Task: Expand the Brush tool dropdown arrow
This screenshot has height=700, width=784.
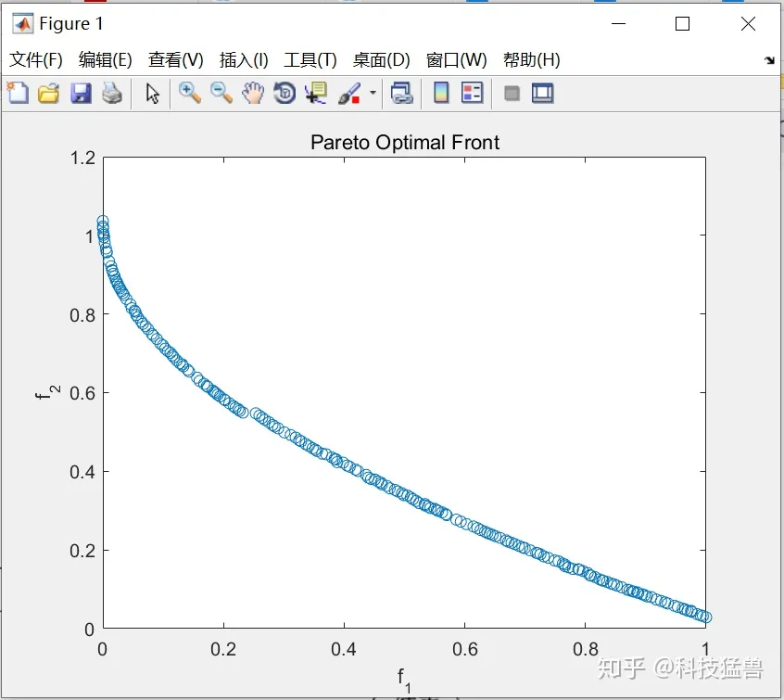Action: 373,93
